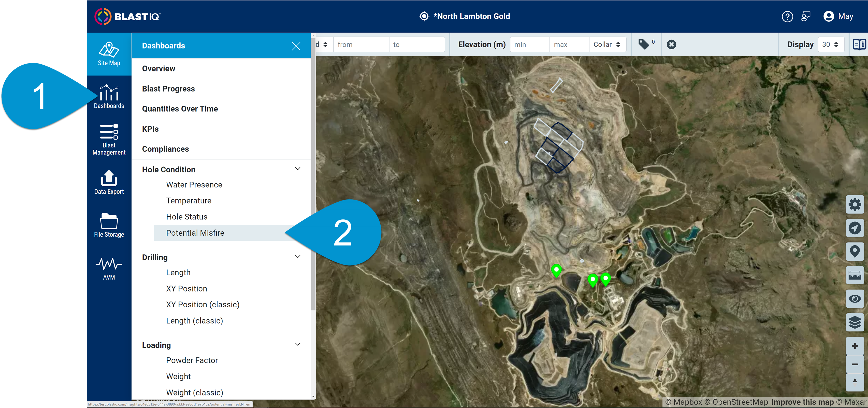Open the Blast Progress dashboard
Screen dimensions: 868x408
point(168,89)
